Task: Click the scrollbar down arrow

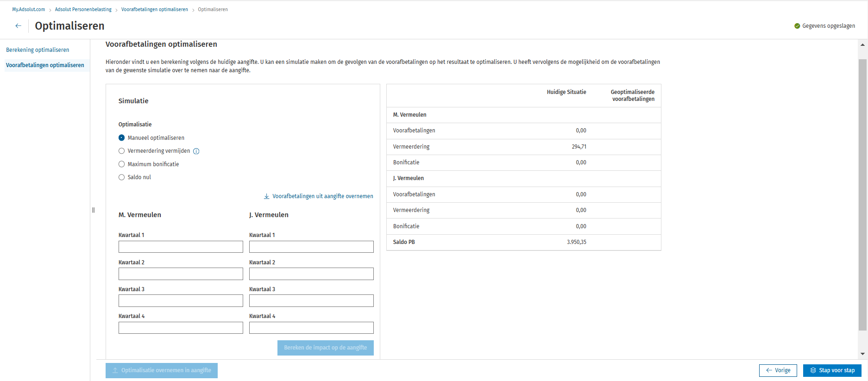Action: point(862,354)
